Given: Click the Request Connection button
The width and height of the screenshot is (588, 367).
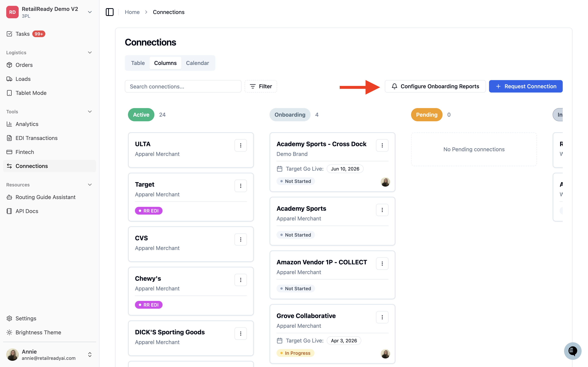Looking at the screenshot, I should 526,87.
